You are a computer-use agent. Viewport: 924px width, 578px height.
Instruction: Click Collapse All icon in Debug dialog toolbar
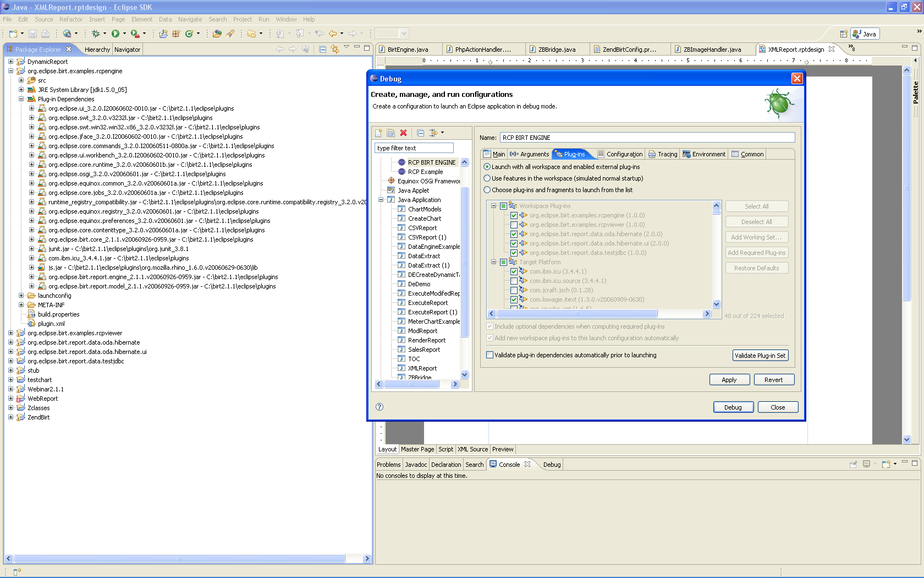(420, 133)
